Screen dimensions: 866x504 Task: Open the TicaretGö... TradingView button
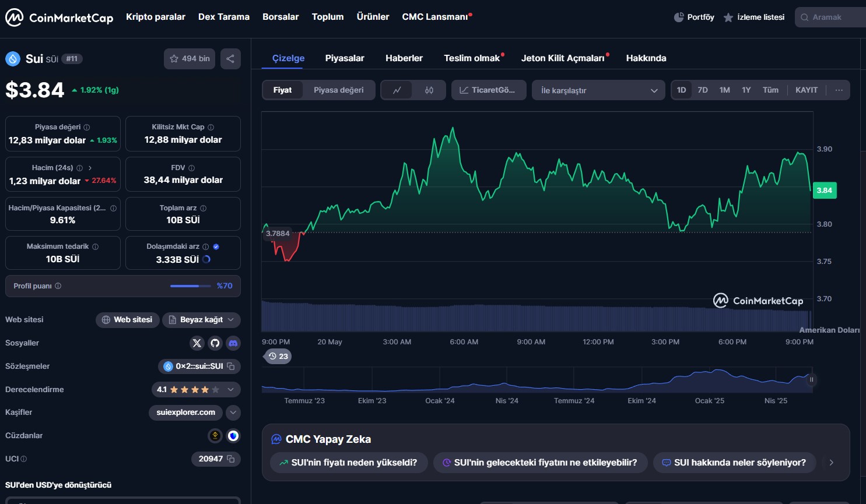coord(489,90)
